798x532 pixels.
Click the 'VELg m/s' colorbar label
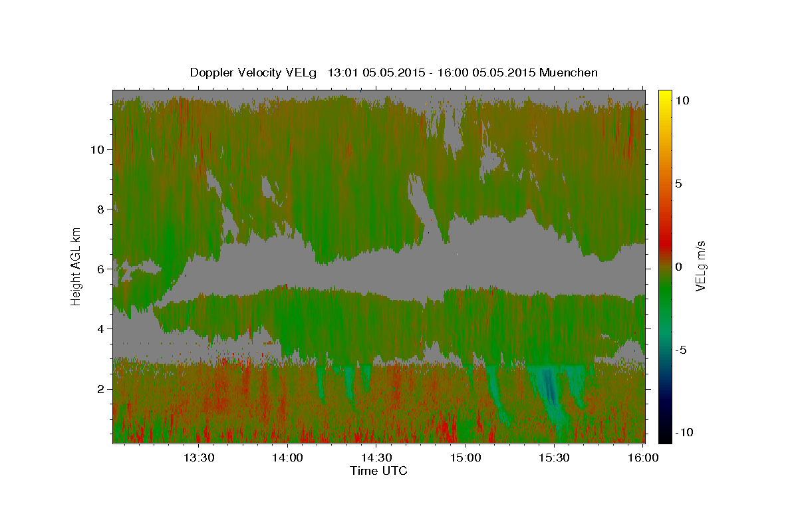click(x=700, y=266)
